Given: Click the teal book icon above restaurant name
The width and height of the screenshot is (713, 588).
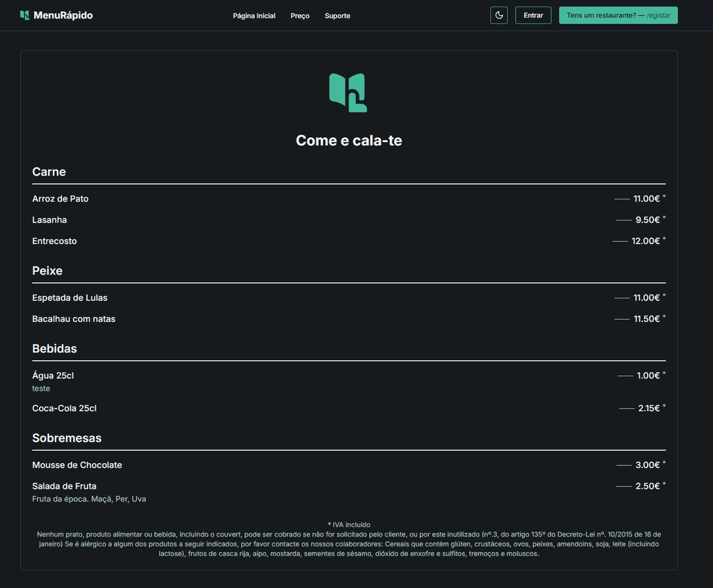Looking at the screenshot, I should point(348,93).
